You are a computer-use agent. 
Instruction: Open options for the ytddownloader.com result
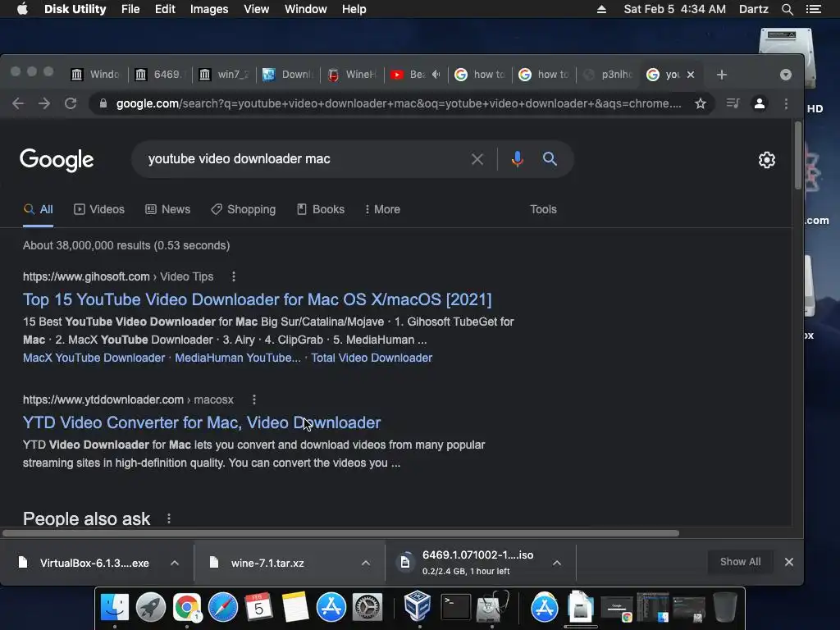coord(254,399)
